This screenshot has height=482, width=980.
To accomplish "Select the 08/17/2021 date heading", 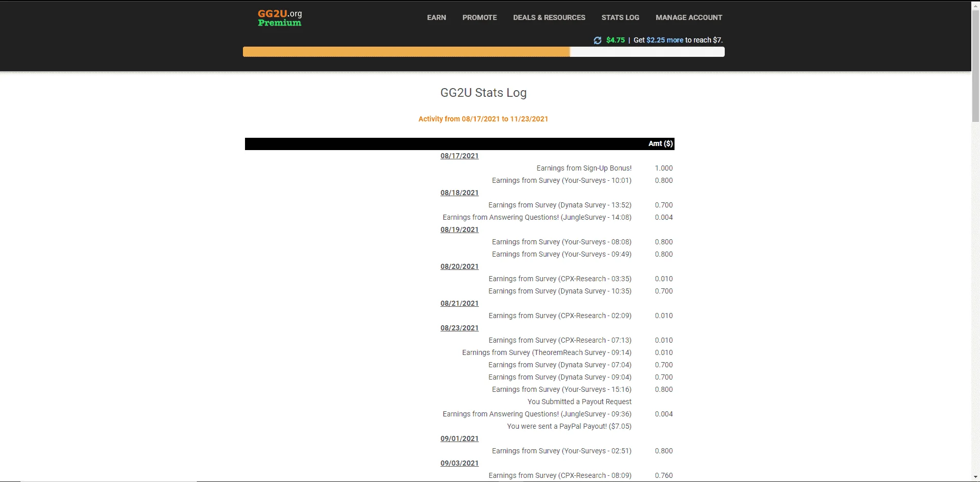I will [460, 156].
